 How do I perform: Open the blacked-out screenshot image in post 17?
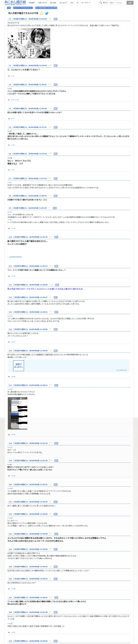(18, 413)
